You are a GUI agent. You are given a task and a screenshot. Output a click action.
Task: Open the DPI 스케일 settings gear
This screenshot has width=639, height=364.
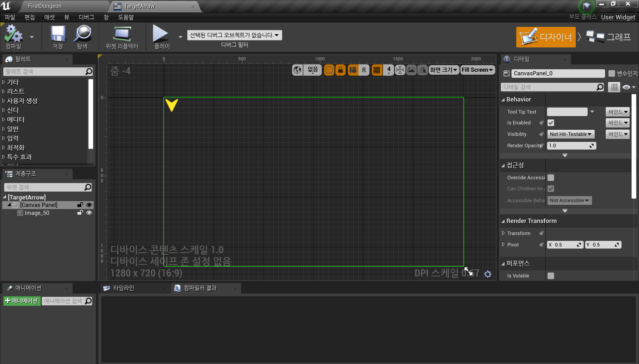coord(488,274)
